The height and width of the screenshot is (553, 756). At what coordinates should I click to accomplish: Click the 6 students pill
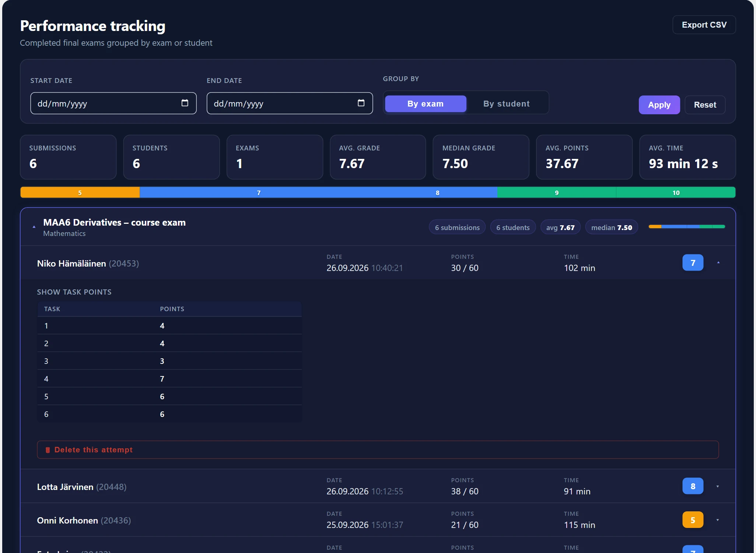pos(513,227)
